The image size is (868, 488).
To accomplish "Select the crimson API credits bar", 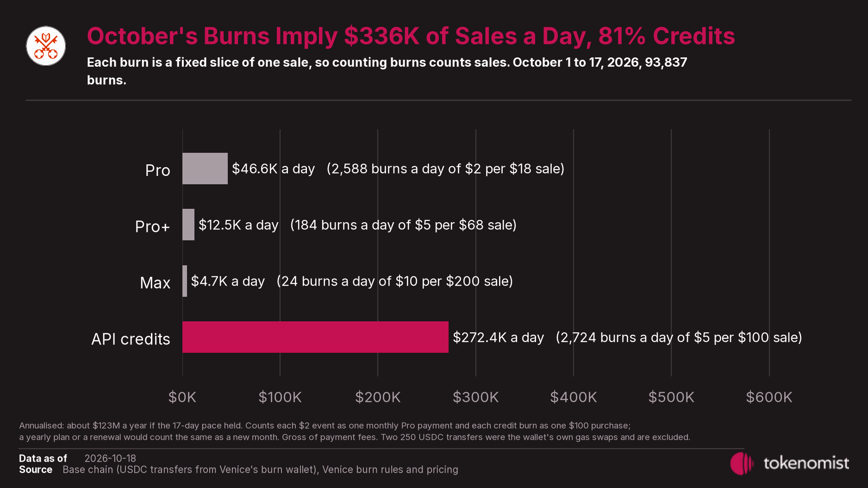I will 315,337.
